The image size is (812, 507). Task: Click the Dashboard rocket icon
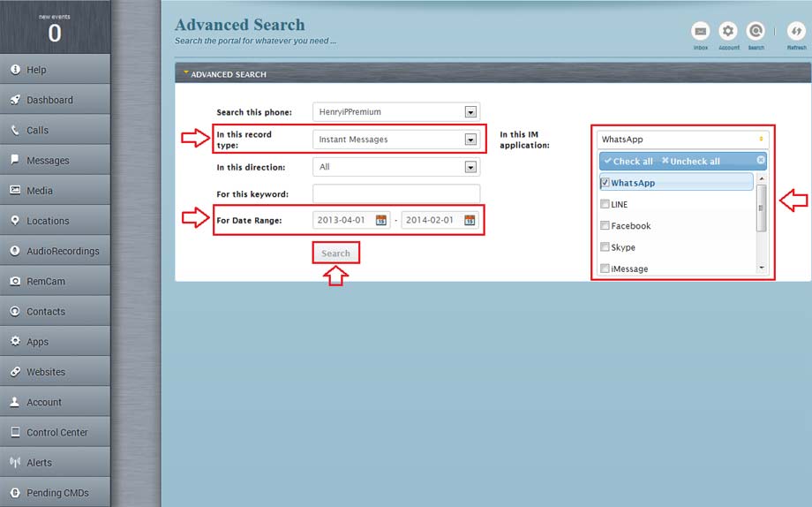click(x=15, y=100)
